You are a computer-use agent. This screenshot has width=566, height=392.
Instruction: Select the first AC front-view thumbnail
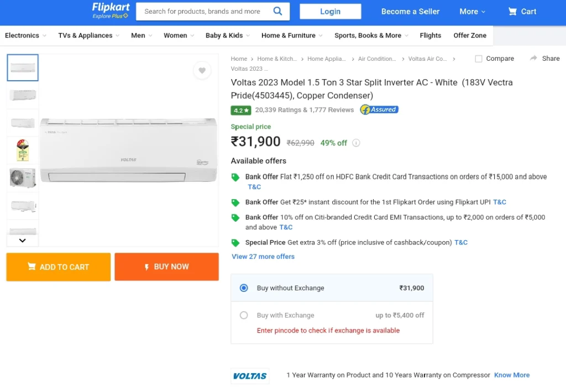(23, 67)
